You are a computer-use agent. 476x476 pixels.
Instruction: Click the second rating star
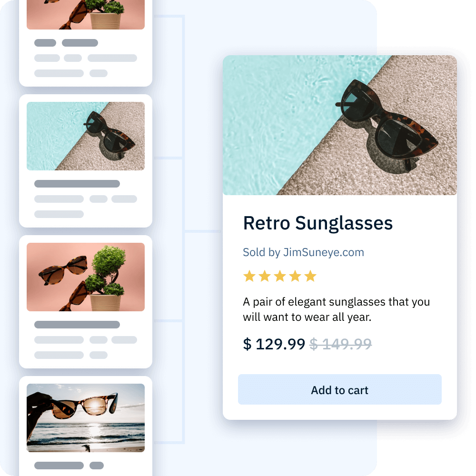point(264,276)
